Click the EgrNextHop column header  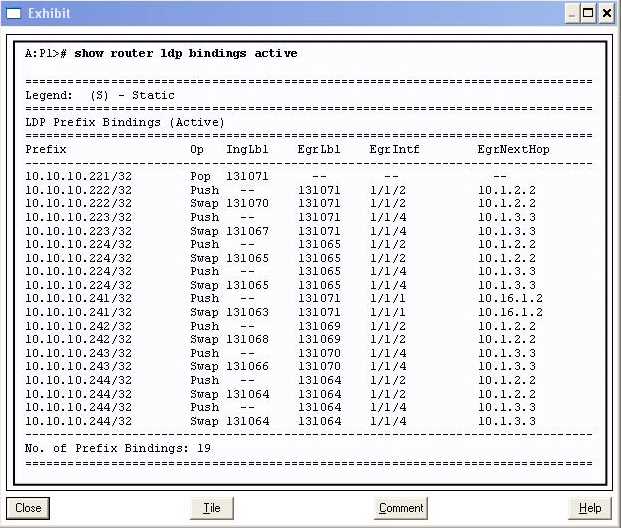(513, 149)
